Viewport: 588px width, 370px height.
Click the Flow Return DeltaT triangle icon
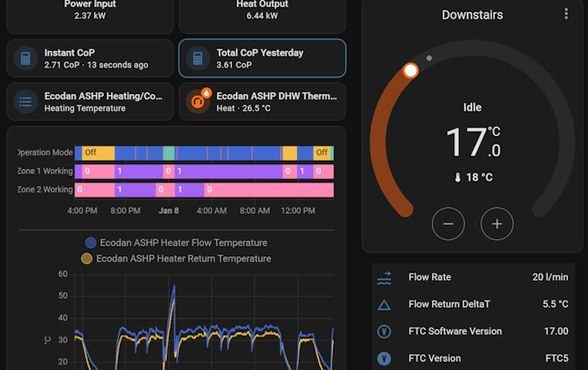[x=384, y=305]
